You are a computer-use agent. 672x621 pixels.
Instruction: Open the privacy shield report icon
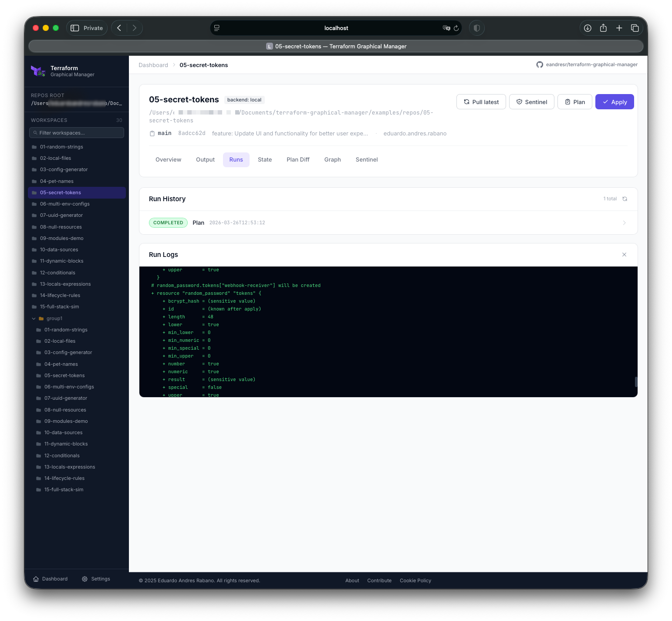coord(477,28)
